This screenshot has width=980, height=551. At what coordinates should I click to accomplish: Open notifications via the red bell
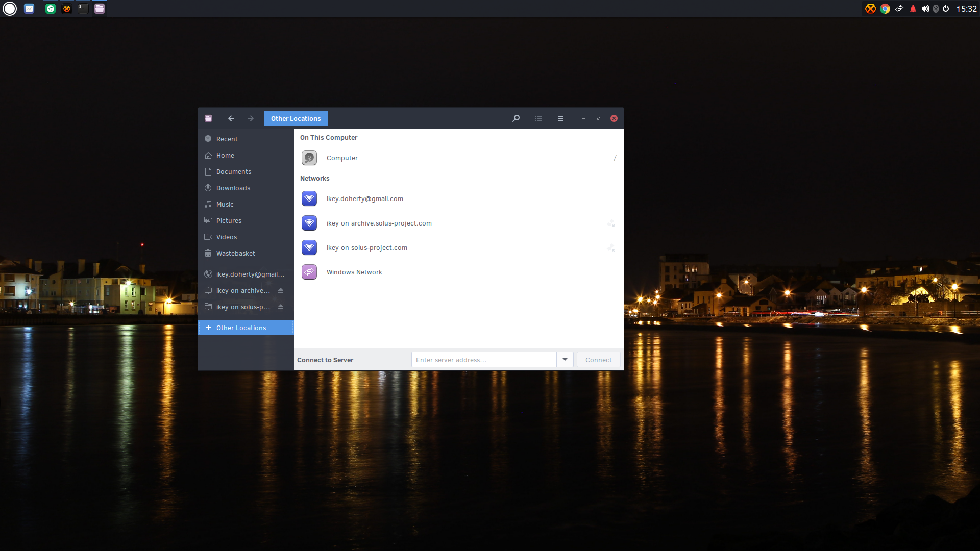coord(913,9)
